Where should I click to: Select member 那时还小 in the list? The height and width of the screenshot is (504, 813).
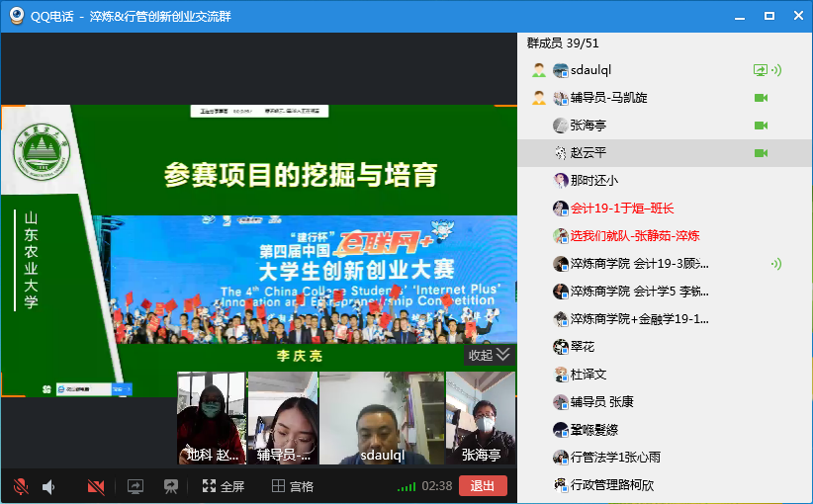(593, 181)
